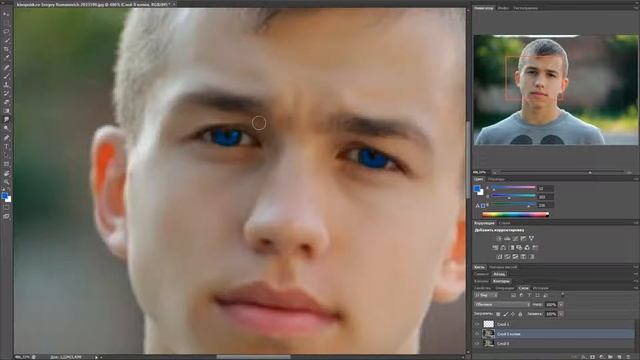Switch to the History tab
The width and height of the screenshot is (640, 360).
click(540, 288)
